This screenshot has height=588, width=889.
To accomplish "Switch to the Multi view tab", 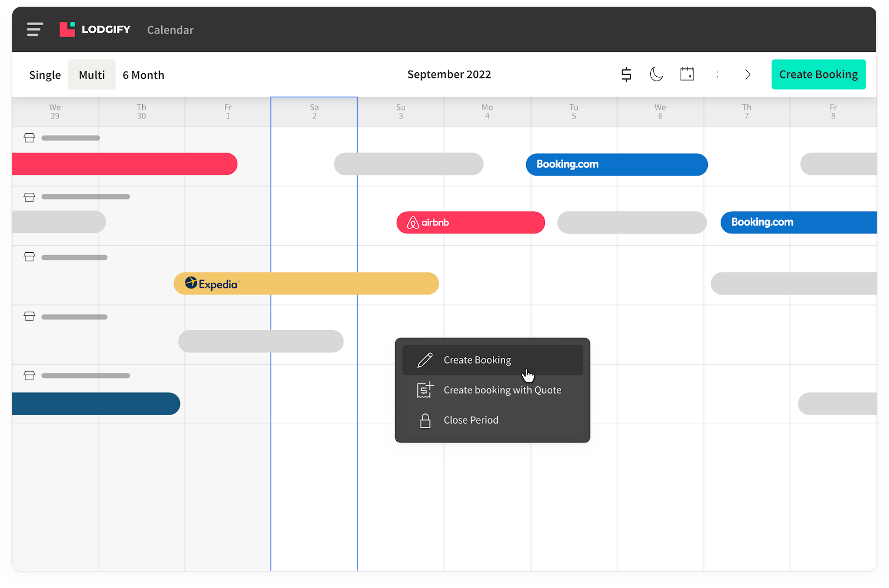I will tap(92, 75).
